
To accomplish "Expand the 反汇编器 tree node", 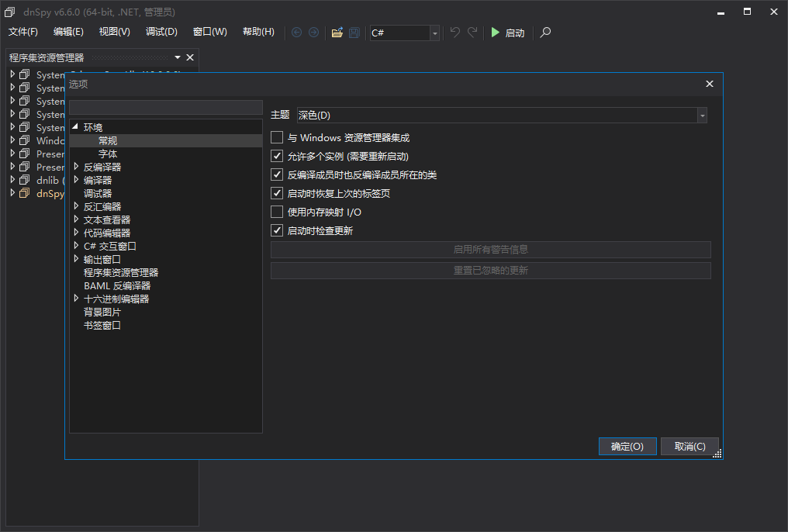I will 76,206.
